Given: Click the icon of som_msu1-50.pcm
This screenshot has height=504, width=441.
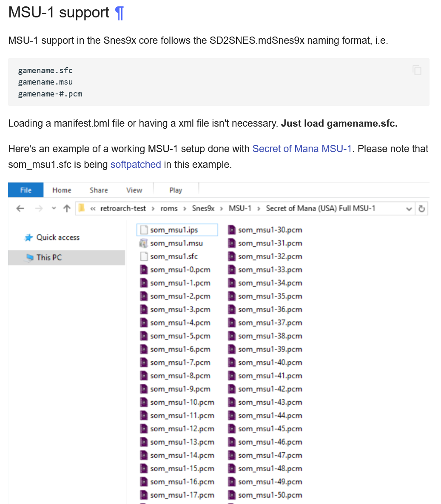Looking at the screenshot, I should [232, 495].
